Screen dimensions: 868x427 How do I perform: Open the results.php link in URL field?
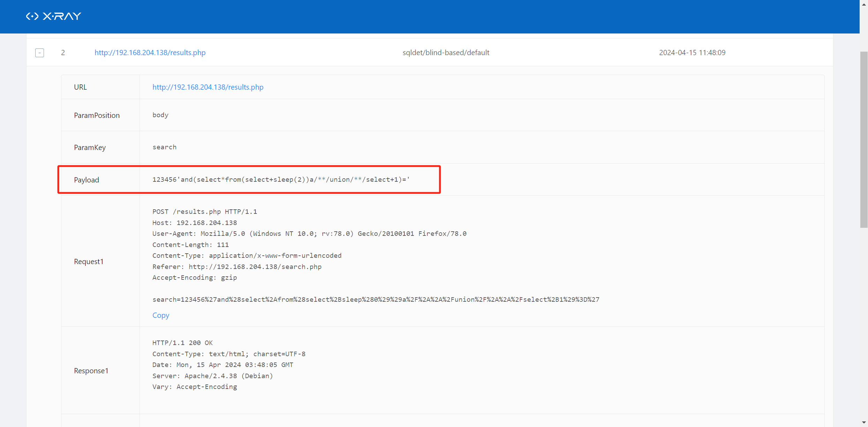pos(208,87)
